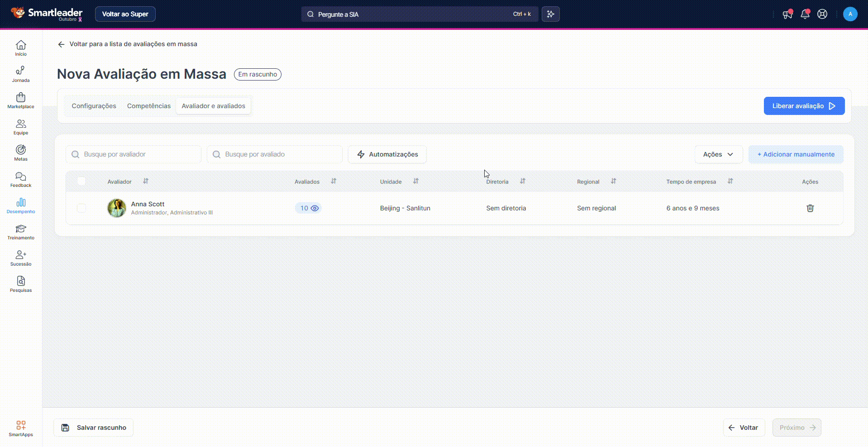The image size is (868, 447).
Task: Switch to the Competências tab
Action: click(x=149, y=106)
